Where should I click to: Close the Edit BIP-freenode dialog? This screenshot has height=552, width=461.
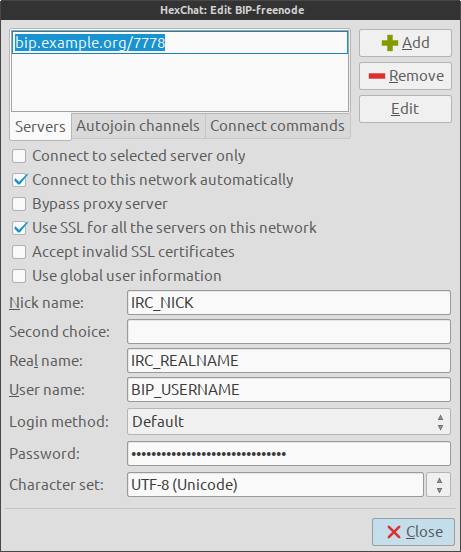point(413,532)
